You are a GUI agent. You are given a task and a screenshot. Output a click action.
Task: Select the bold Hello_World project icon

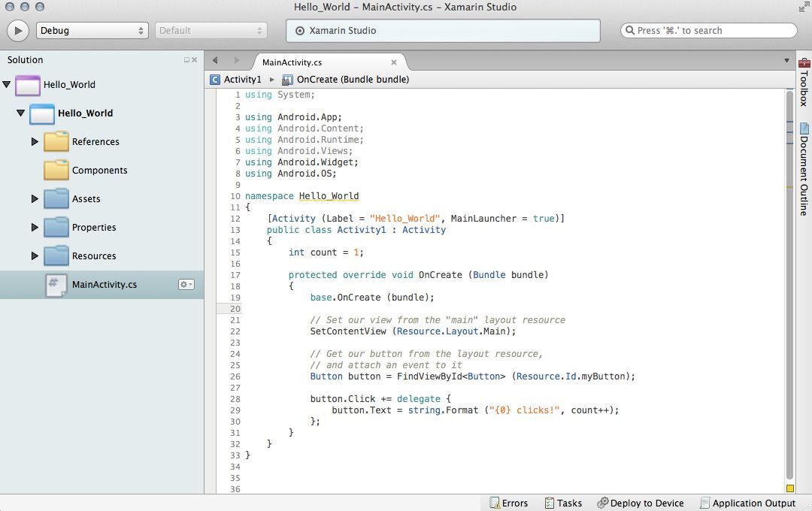[42, 114]
